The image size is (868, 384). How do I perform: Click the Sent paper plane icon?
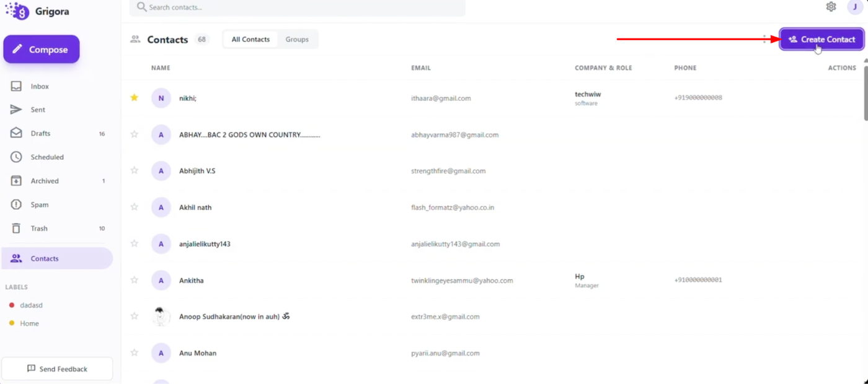tap(16, 110)
